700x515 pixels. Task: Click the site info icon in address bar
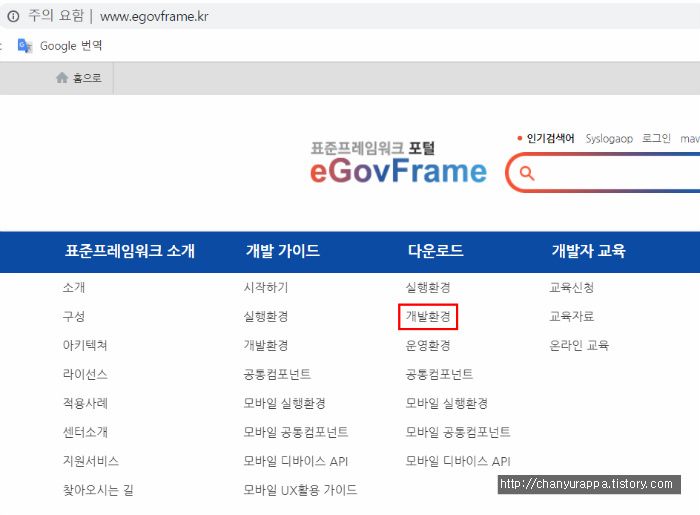(13, 17)
